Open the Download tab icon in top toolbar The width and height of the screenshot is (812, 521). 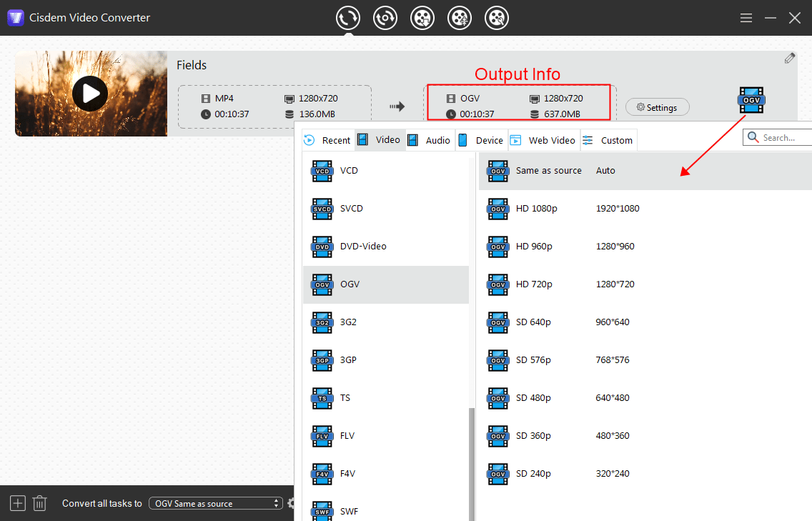(422, 18)
